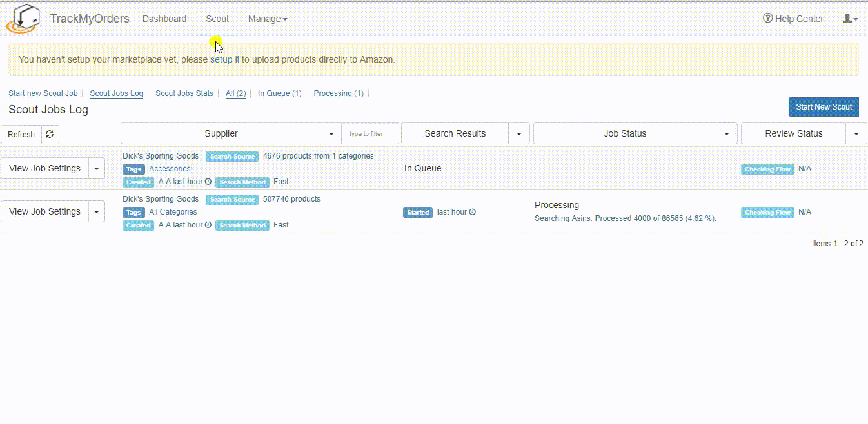Click the type to filter input field
This screenshot has width=868, height=424.
click(x=370, y=133)
